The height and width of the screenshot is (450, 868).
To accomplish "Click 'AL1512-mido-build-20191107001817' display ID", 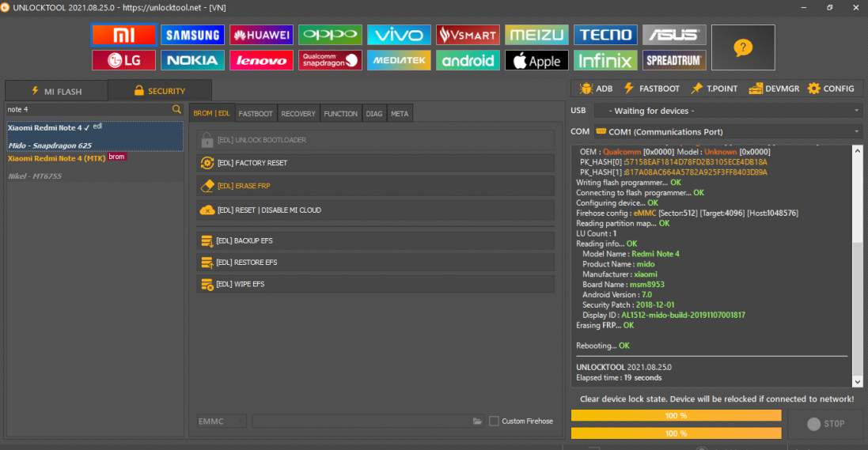I will (x=683, y=315).
